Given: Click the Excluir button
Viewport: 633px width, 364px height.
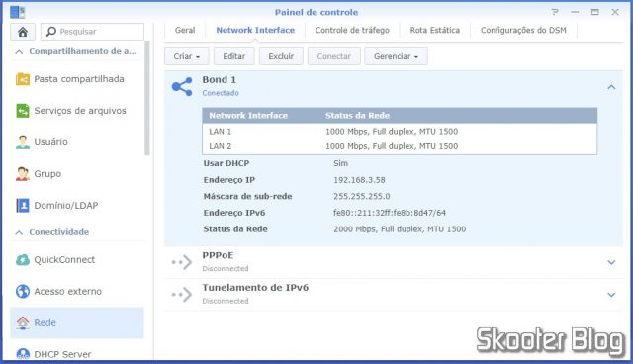Looking at the screenshot, I should [281, 56].
